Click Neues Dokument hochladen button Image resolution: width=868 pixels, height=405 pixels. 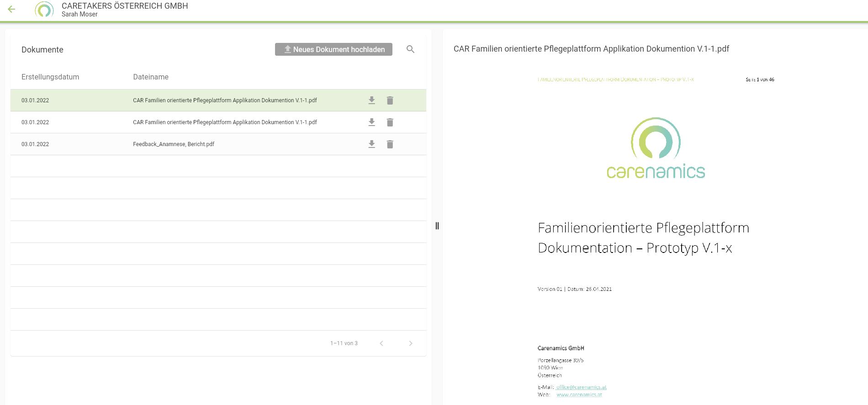click(x=333, y=49)
